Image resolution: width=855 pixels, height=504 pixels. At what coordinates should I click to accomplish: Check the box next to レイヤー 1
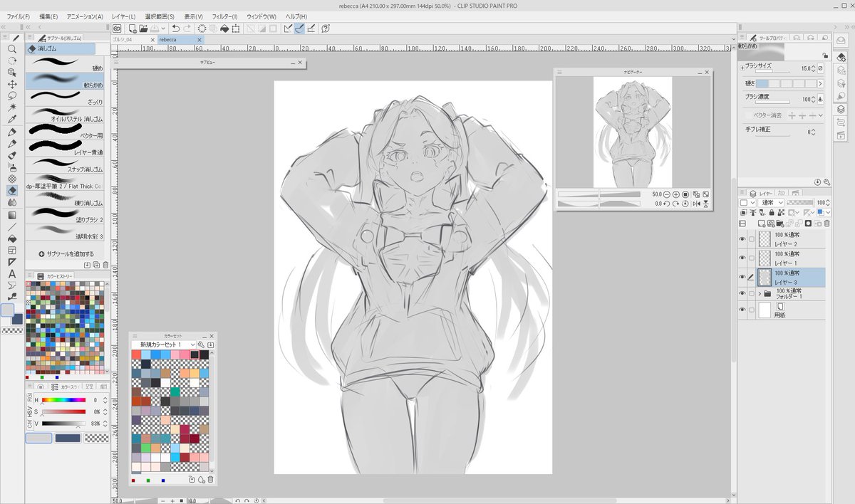[x=752, y=258]
